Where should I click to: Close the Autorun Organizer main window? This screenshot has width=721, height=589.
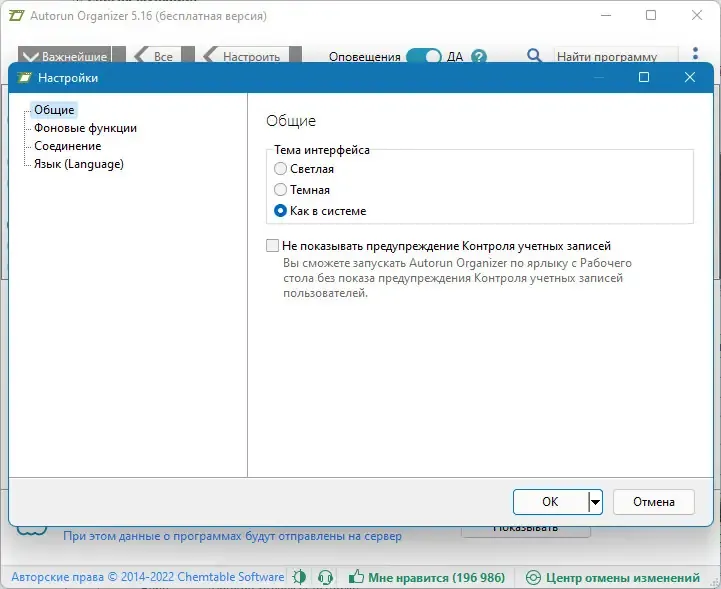(x=697, y=15)
